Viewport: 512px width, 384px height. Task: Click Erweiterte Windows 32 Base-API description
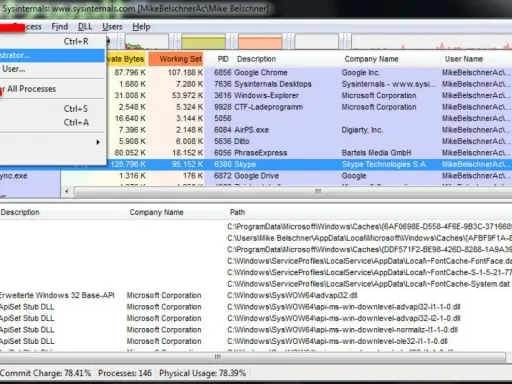tap(57, 296)
